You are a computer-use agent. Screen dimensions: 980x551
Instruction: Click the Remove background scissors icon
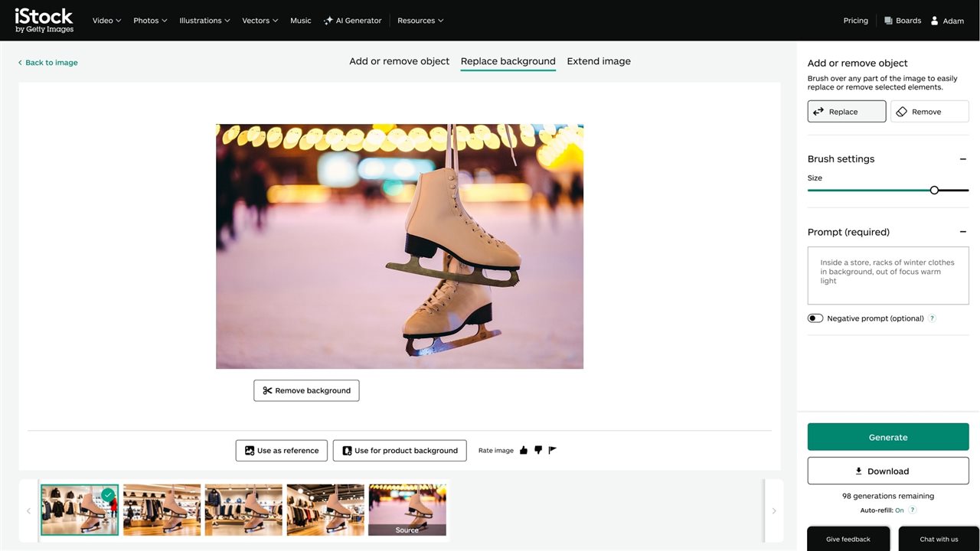[266, 390]
